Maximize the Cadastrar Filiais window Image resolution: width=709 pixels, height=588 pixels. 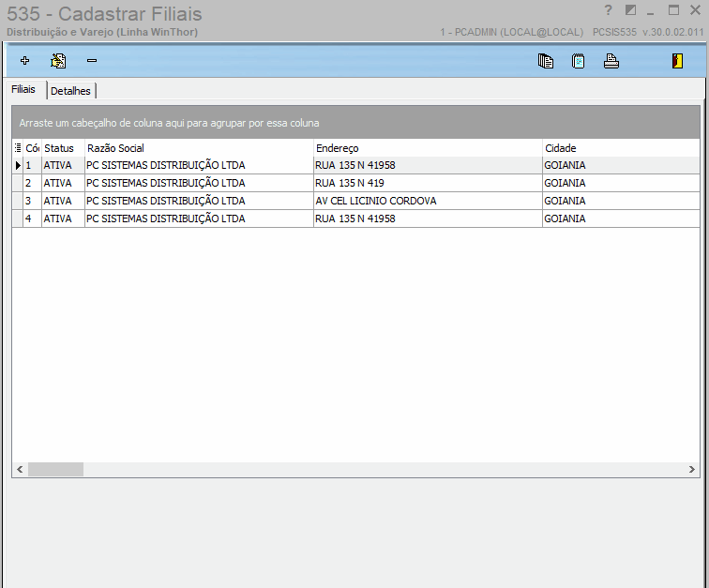tap(673, 10)
